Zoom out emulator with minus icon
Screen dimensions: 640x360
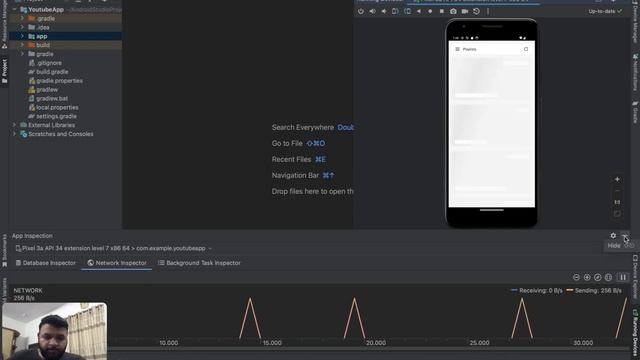point(617,191)
